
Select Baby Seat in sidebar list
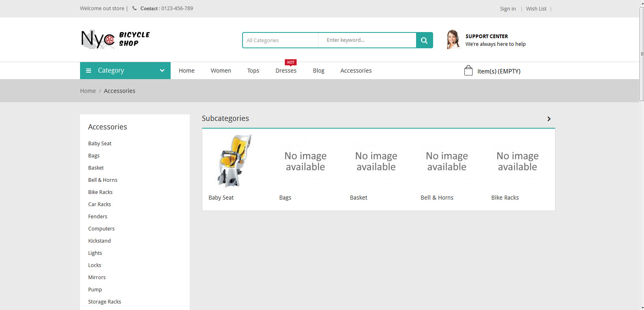pyautogui.click(x=100, y=143)
